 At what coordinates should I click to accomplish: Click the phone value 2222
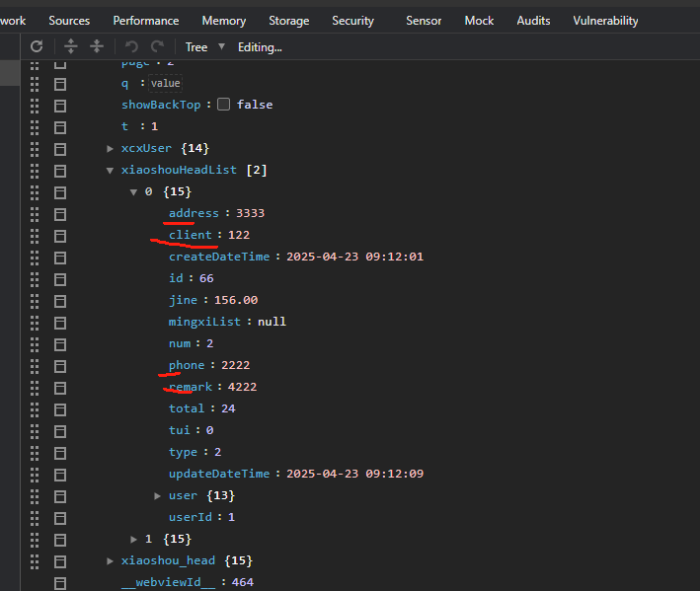pos(235,365)
